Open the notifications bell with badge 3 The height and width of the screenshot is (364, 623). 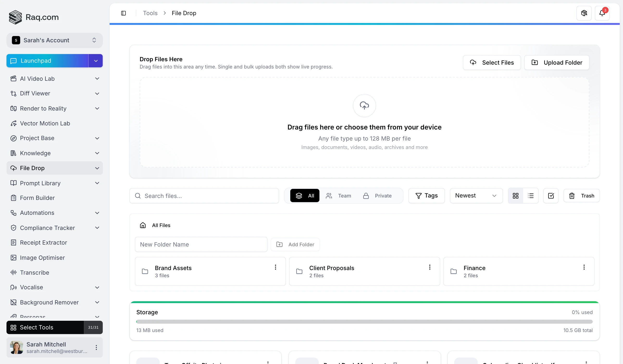(x=603, y=13)
